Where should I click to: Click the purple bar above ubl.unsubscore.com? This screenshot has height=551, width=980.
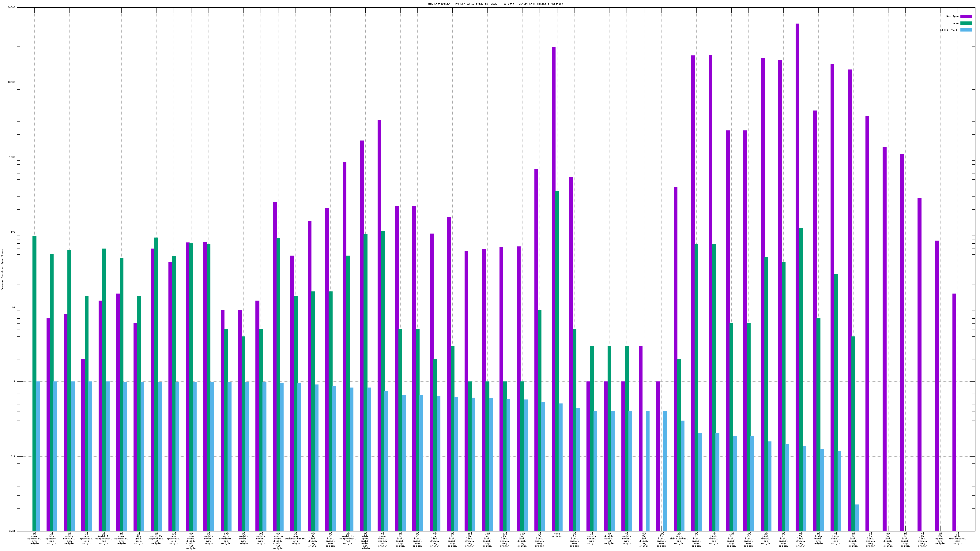click(x=954, y=411)
